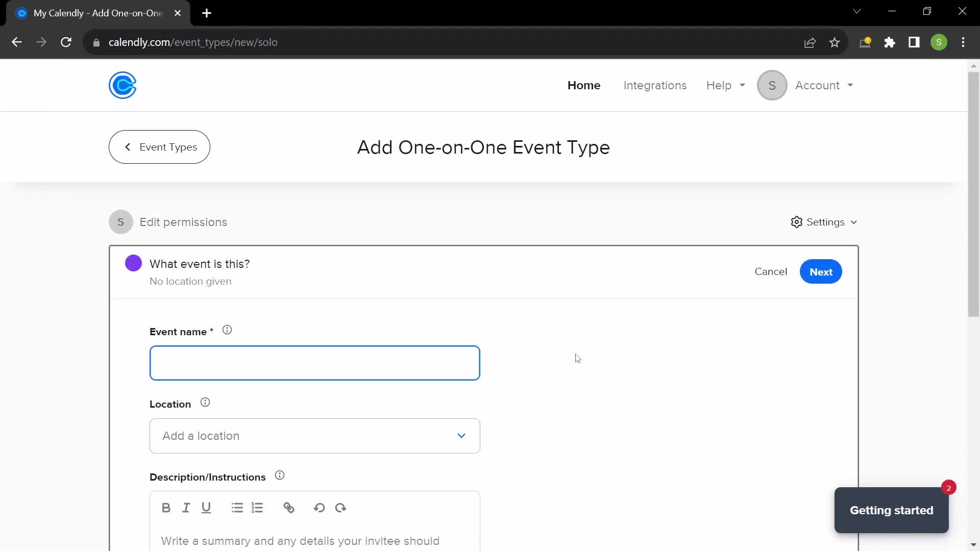Select the Integrations navigation item
The image size is (980, 551).
[654, 85]
